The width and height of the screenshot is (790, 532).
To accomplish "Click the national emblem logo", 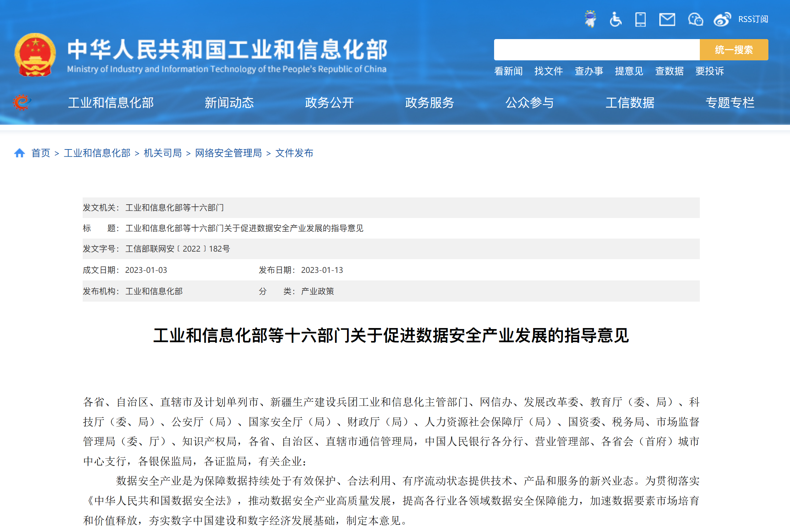I will tap(35, 55).
